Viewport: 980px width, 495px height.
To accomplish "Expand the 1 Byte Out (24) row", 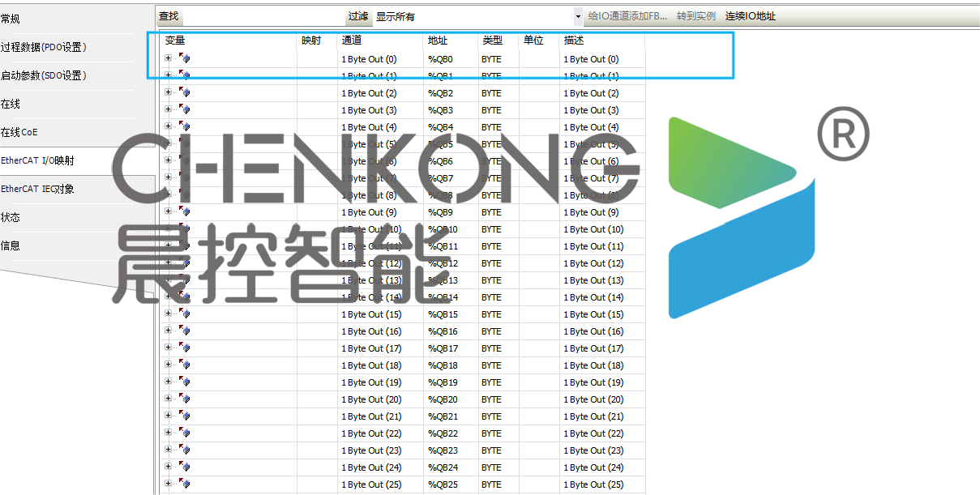I will [169, 467].
